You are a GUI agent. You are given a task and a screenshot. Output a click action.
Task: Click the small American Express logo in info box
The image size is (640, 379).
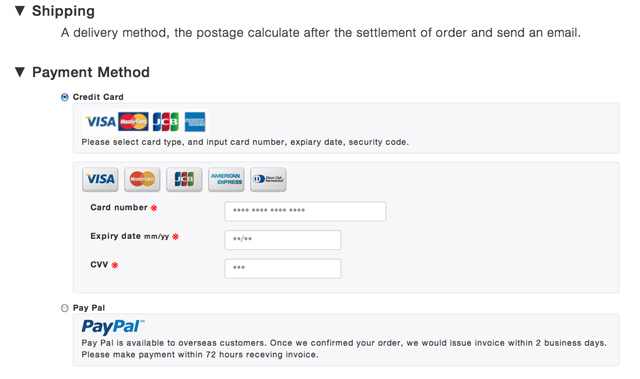[x=195, y=122]
